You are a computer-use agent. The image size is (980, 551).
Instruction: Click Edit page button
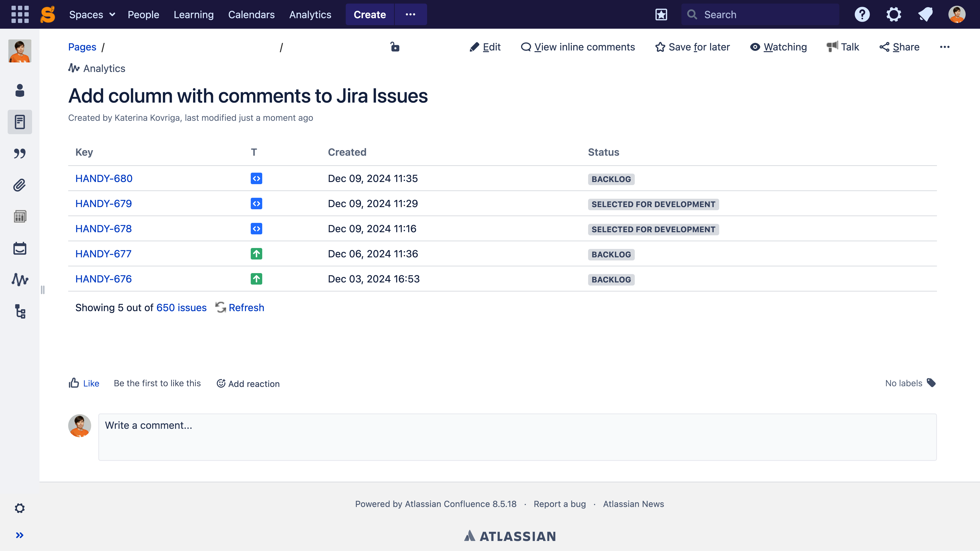coord(485,47)
